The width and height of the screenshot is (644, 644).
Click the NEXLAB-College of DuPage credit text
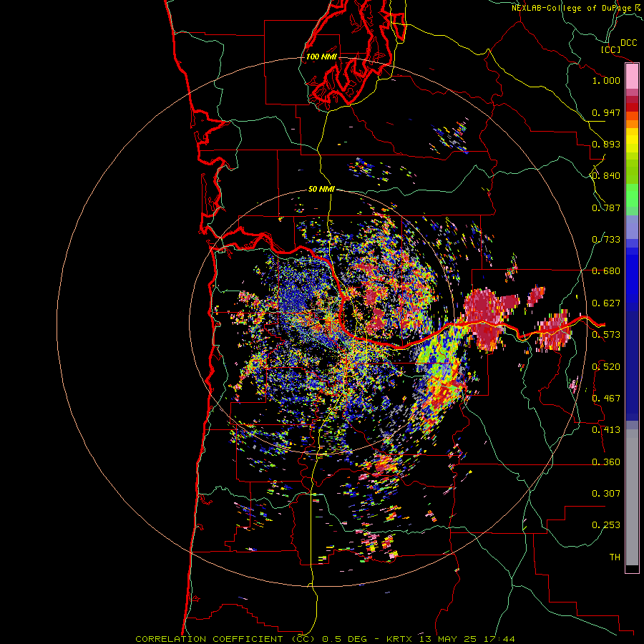click(x=572, y=8)
